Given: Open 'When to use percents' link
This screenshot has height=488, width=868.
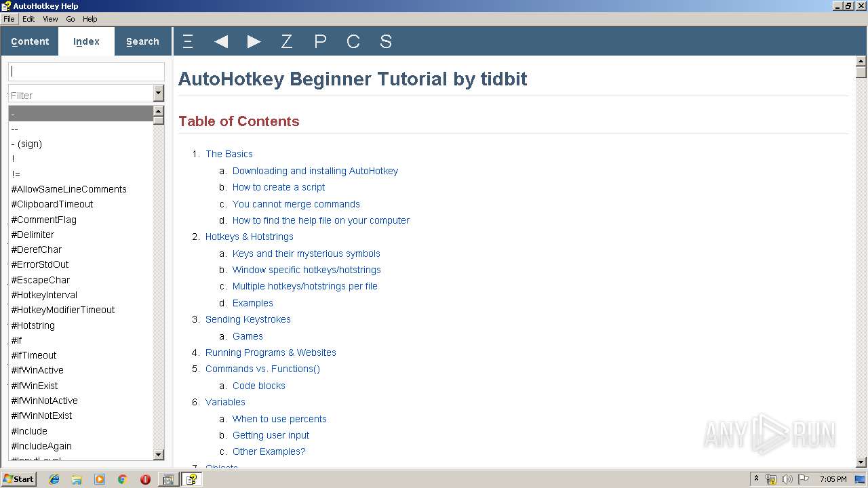Looking at the screenshot, I should pos(279,419).
